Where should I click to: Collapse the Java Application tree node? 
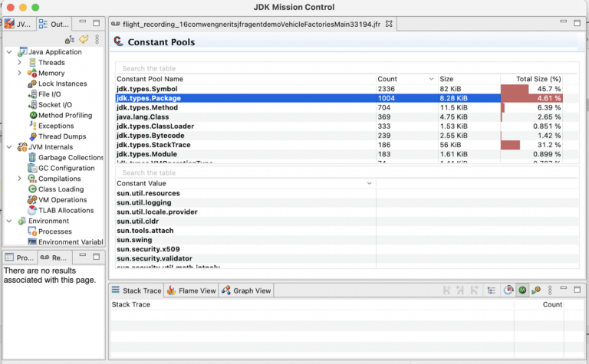pyautogui.click(x=9, y=52)
